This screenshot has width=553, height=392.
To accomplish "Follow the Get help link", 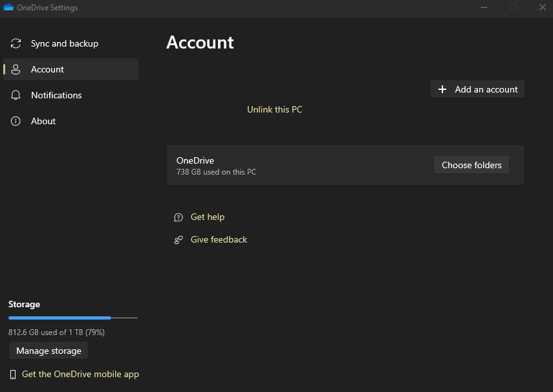I will point(208,217).
